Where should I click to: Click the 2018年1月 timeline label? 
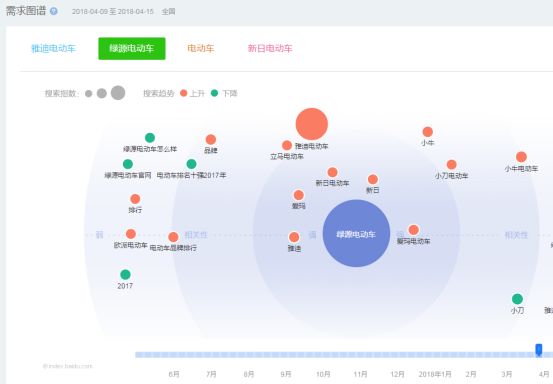(435, 374)
